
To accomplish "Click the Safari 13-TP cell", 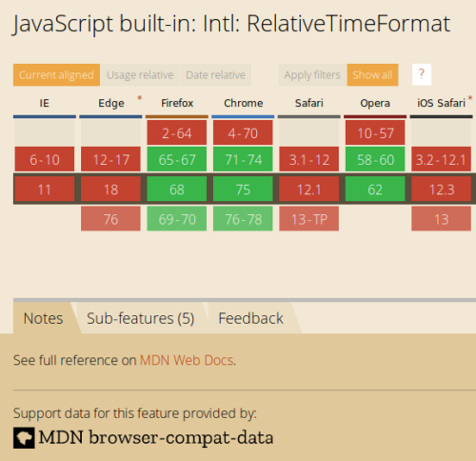I will [309, 219].
